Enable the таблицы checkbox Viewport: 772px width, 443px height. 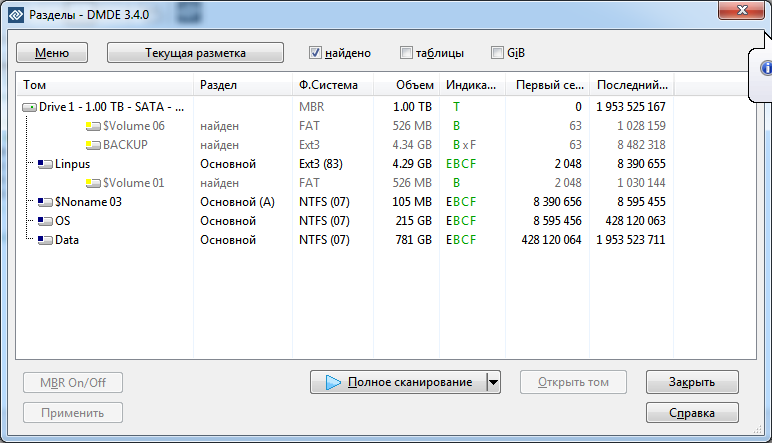(x=406, y=53)
